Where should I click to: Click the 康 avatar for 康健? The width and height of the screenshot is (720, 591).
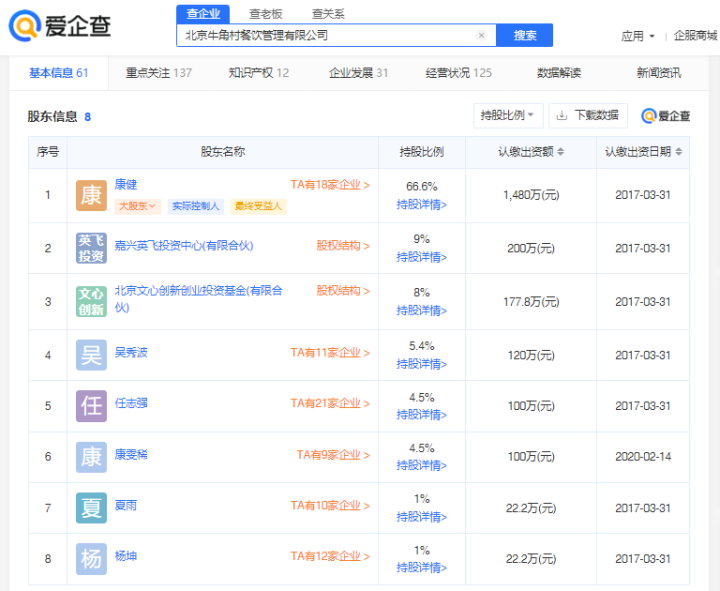91,195
